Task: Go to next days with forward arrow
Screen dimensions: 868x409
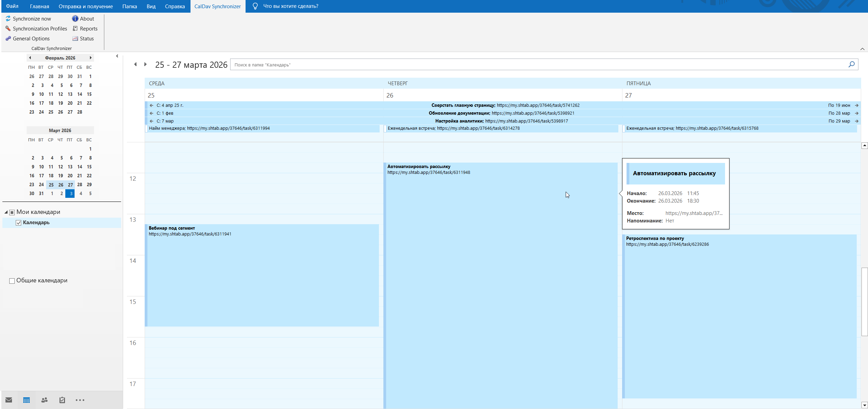Action: click(x=145, y=64)
